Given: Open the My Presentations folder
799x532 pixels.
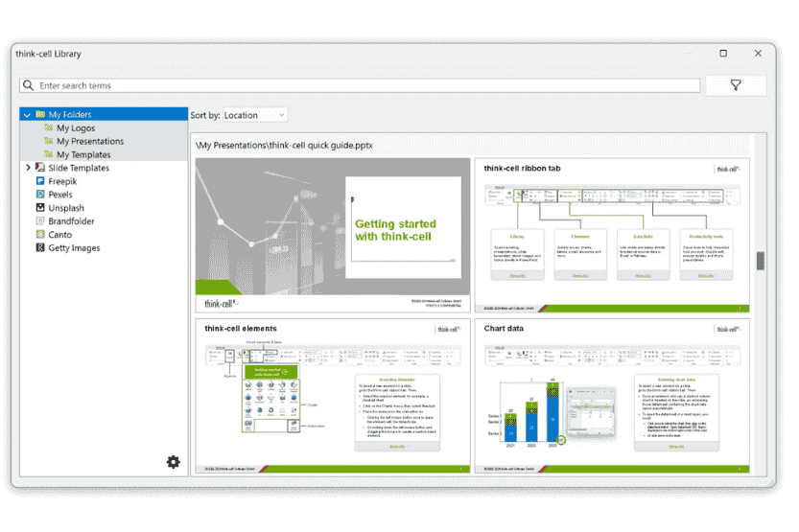Looking at the screenshot, I should (89, 141).
